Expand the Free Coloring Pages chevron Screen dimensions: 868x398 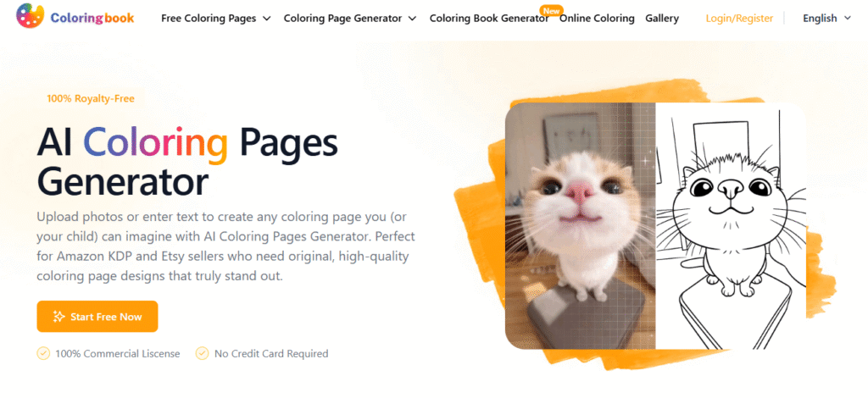(267, 19)
